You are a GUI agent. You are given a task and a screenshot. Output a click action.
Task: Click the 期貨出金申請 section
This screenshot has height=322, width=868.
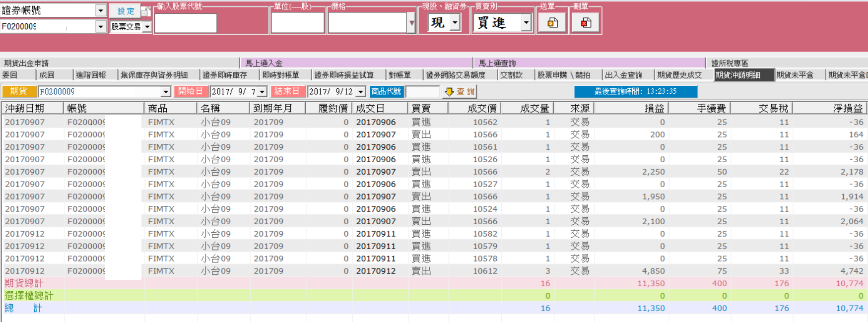pos(119,63)
